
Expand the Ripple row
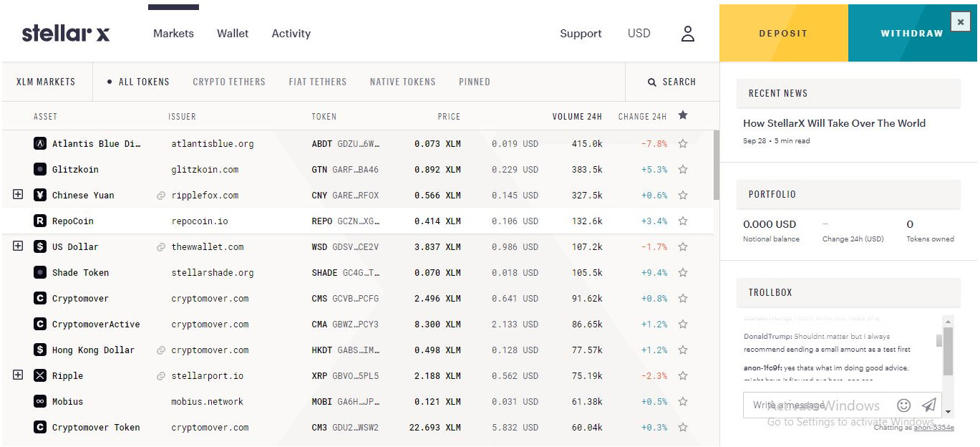click(18, 375)
